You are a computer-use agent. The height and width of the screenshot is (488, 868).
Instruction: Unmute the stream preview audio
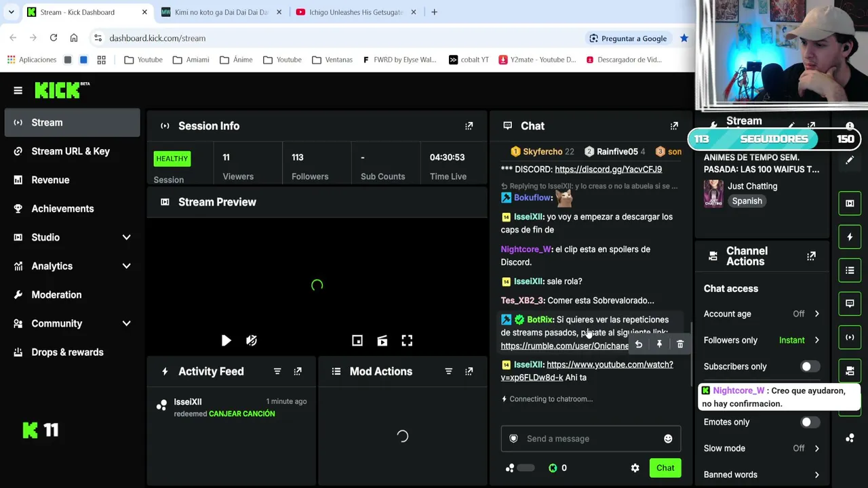pyautogui.click(x=252, y=340)
